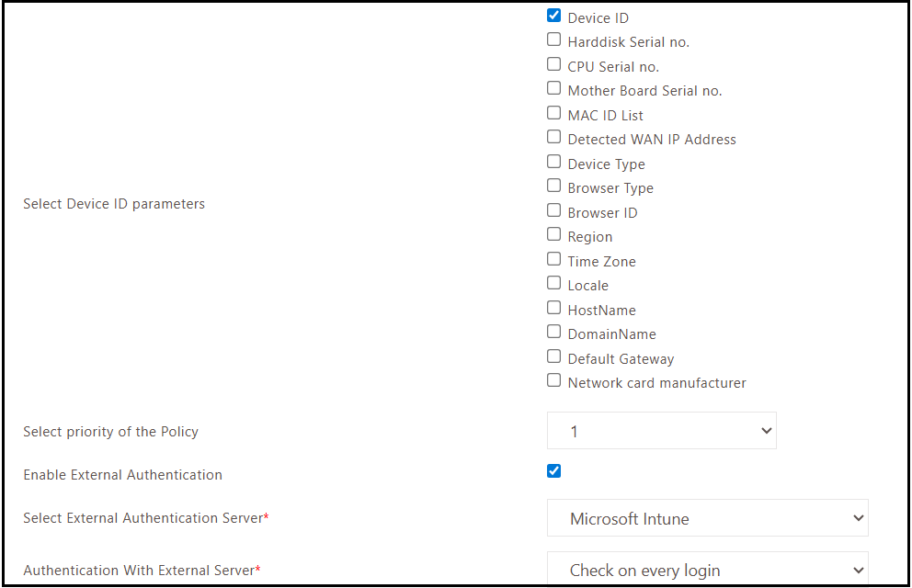Open the policy priority dropdown

click(661, 431)
